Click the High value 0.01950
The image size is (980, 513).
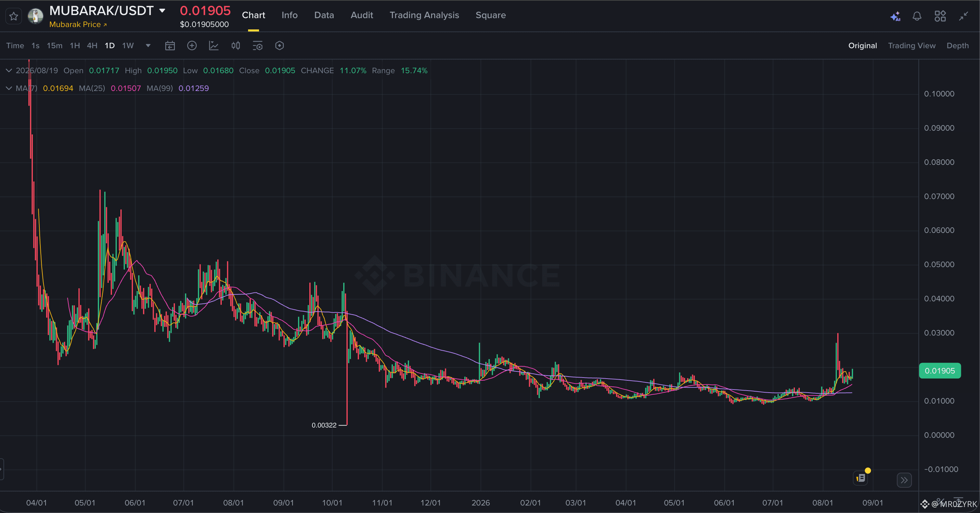pyautogui.click(x=162, y=71)
